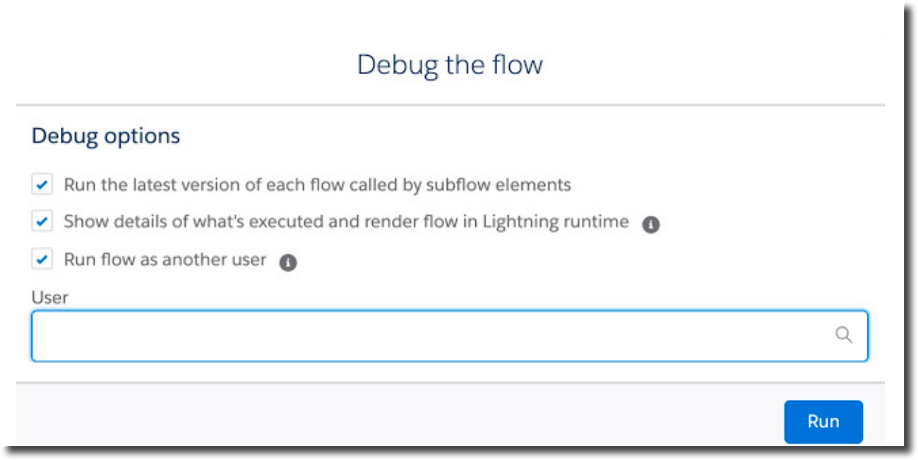Start debugging with the Run button

point(823,422)
